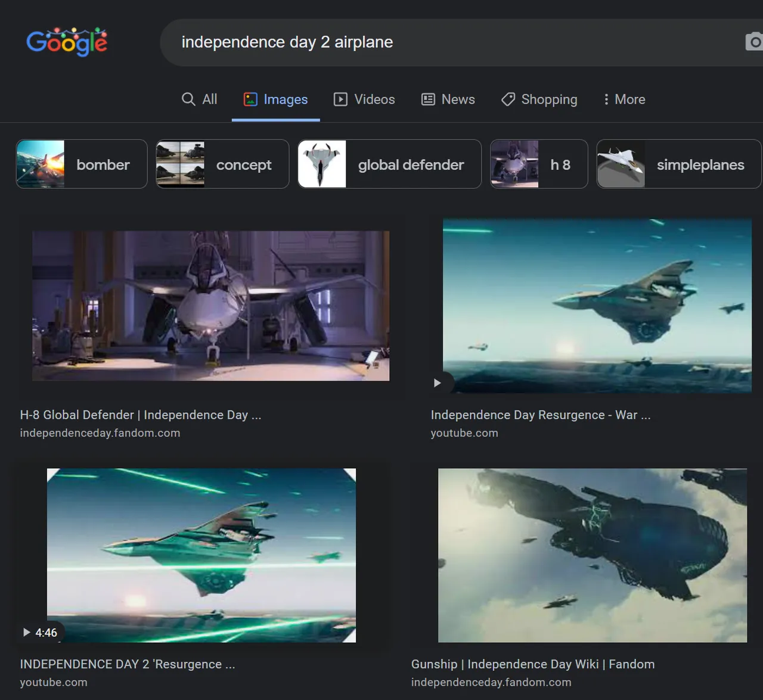Filter results by concept chip
Screen dimensions: 763x700
(x=222, y=164)
